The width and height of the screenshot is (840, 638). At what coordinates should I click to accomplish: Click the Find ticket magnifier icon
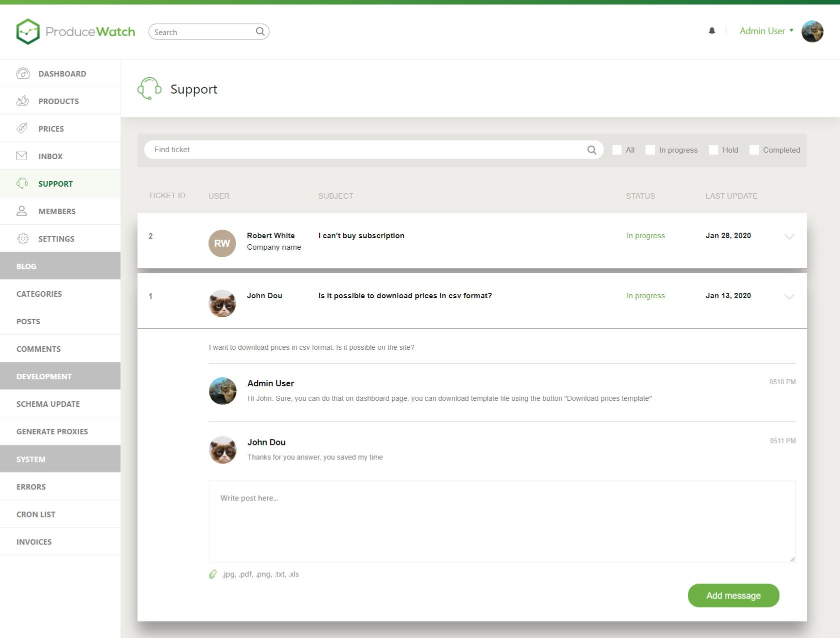[x=591, y=150]
